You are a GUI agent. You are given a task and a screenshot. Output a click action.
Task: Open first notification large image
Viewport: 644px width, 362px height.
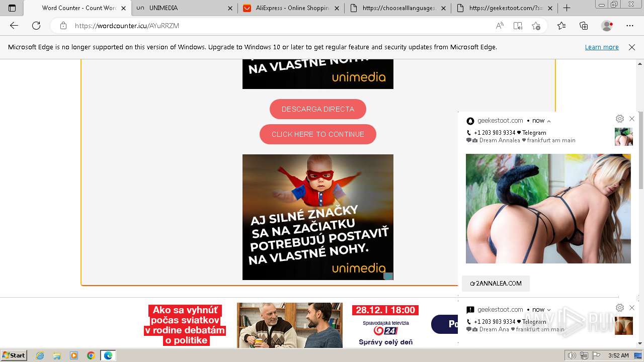pyautogui.click(x=548, y=209)
